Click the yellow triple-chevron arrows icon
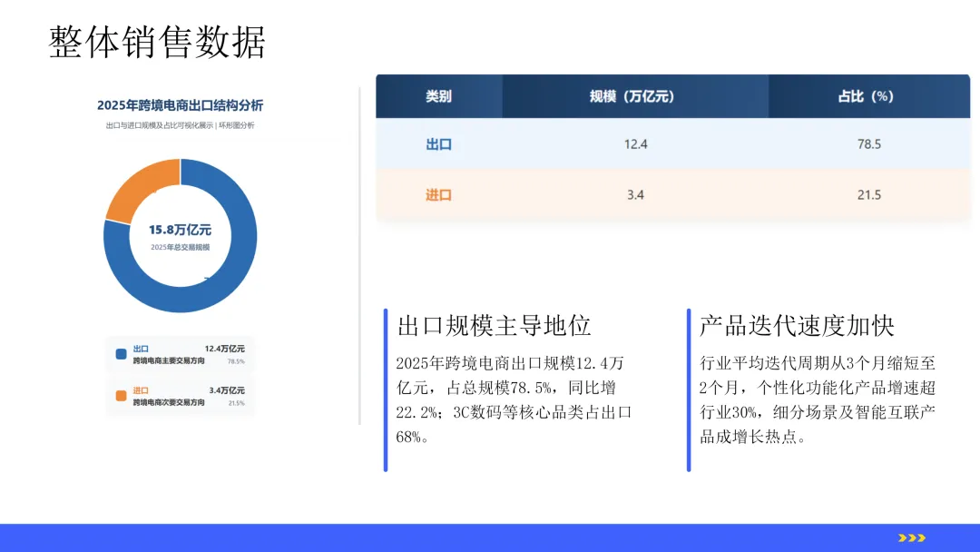Screen dimensions: 980x552 [912, 537]
